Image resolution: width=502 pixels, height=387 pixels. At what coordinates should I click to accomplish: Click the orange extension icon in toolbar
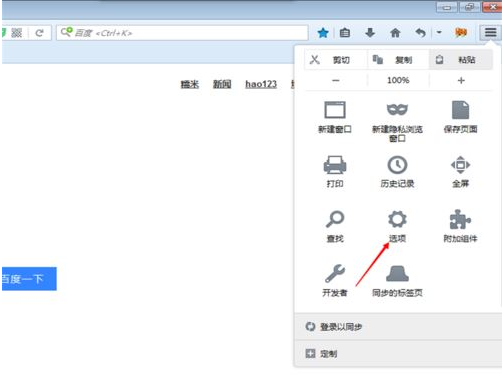[x=461, y=32]
